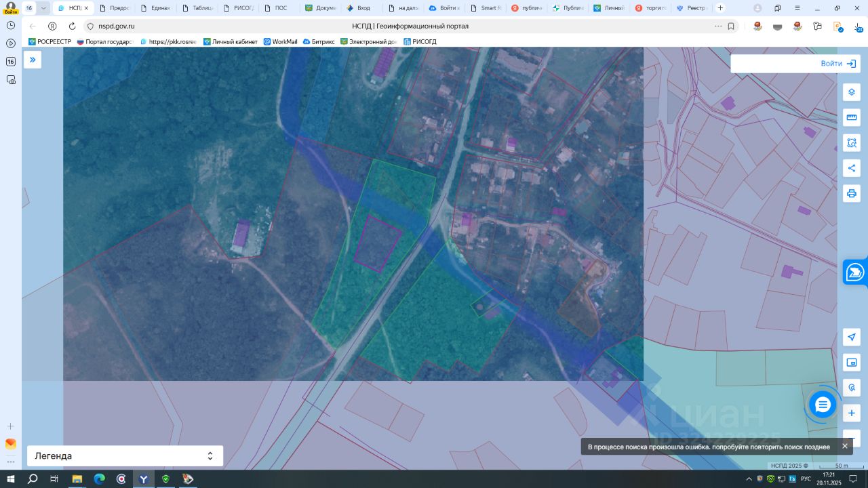Bookmark this page with the bookmark icon

731,26
